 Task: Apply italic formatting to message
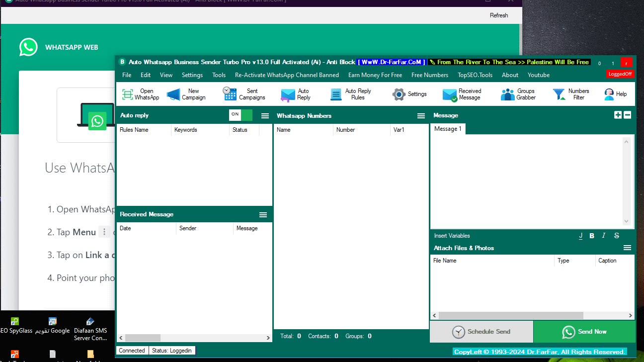point(604,236)
